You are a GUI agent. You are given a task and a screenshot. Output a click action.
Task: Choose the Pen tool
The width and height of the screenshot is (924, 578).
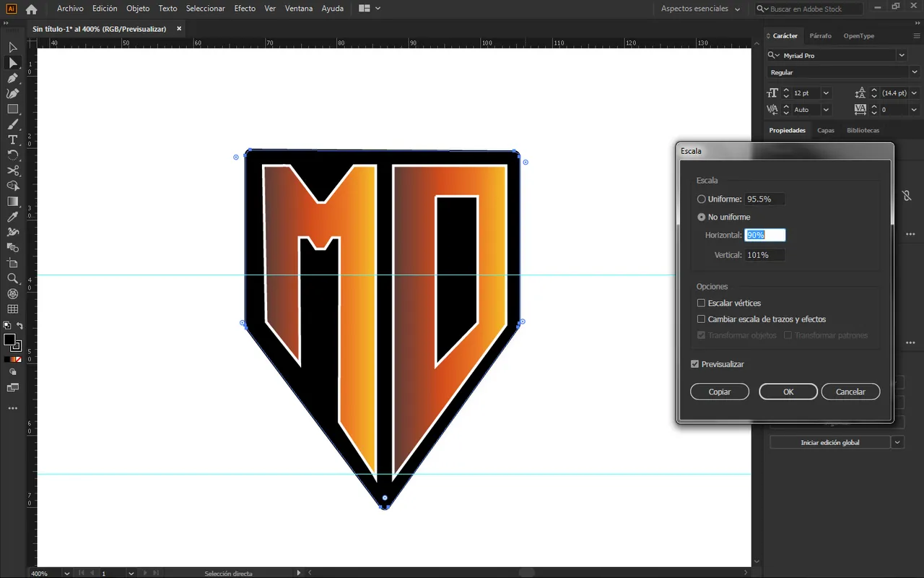(x=13, y=78)
